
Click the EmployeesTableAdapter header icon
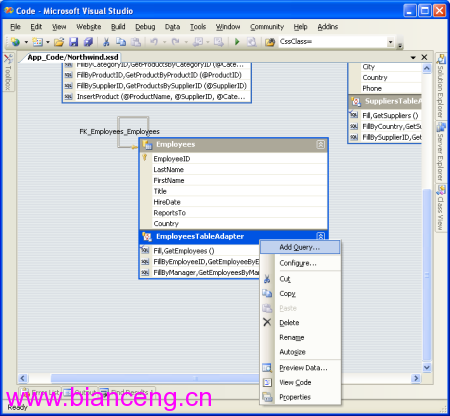(147, 237)
